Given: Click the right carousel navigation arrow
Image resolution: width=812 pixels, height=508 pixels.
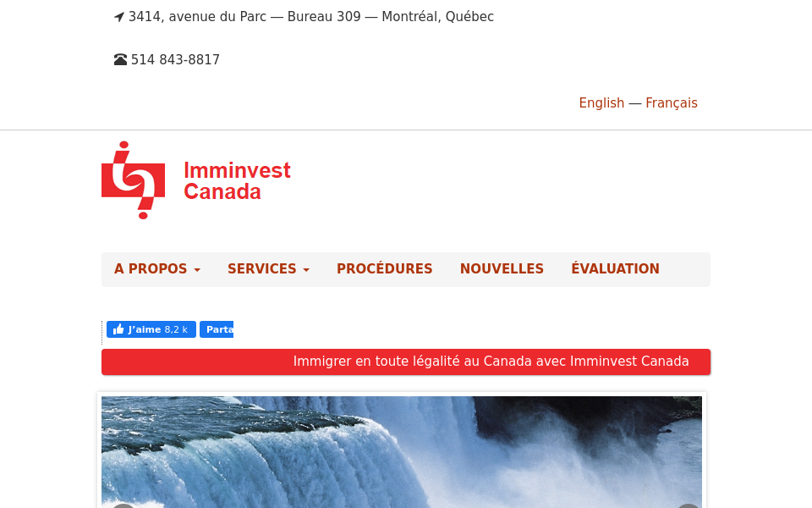Looking at the screenshot, I should pyautogui.click(x=688, y=505).
